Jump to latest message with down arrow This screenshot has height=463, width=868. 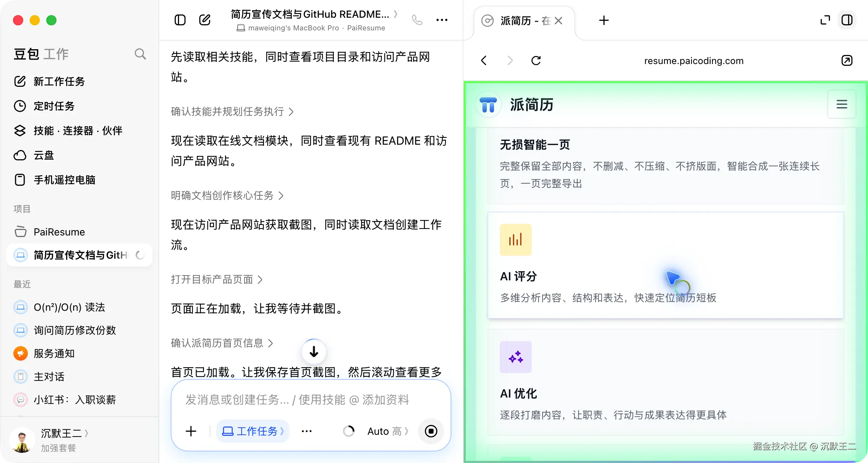pos(314,352)
